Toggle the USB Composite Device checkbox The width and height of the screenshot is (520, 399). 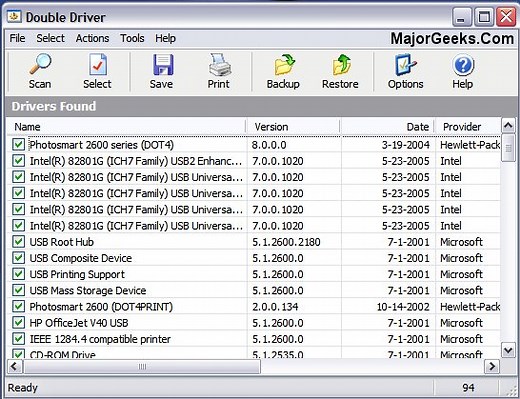pos(18,258)
